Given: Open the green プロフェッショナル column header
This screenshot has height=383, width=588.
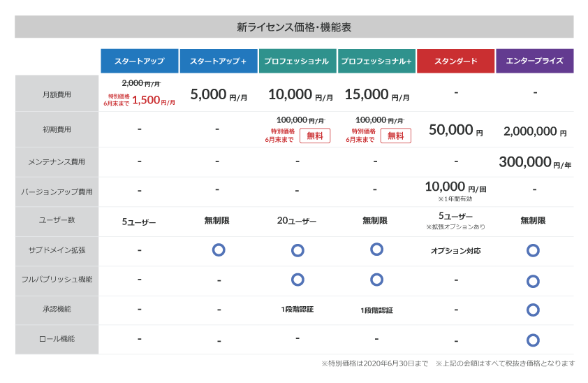Looking at the screenshot, I should click(x=297, y=61).
